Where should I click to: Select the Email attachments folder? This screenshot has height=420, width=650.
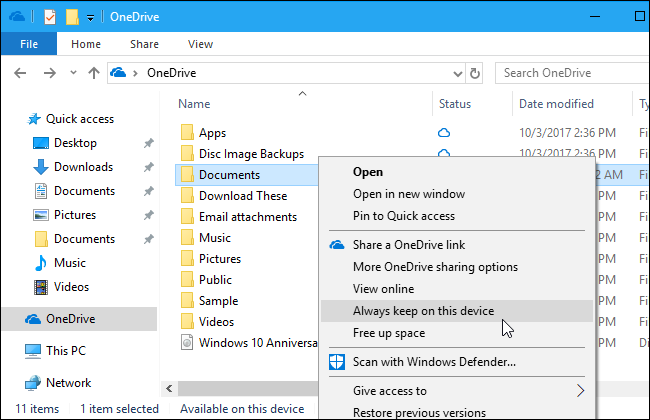pyautogui.click(x=248, y=217)
